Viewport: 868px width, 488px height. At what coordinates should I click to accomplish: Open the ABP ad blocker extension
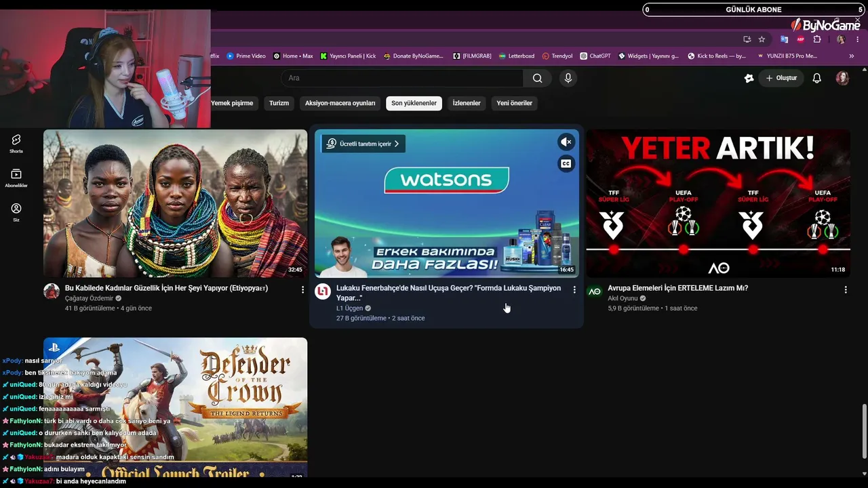tap(801, 39)
